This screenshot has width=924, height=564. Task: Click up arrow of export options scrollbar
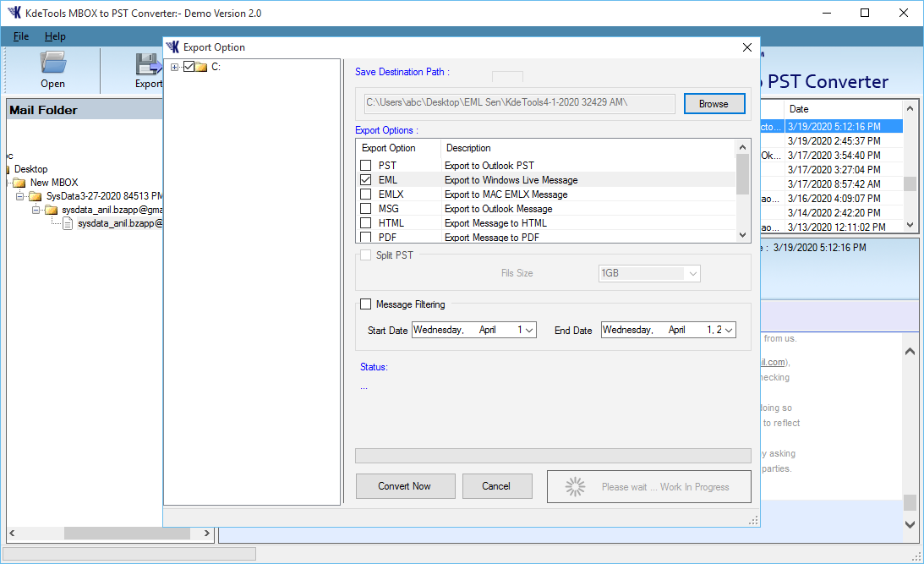tap(742, 147)
